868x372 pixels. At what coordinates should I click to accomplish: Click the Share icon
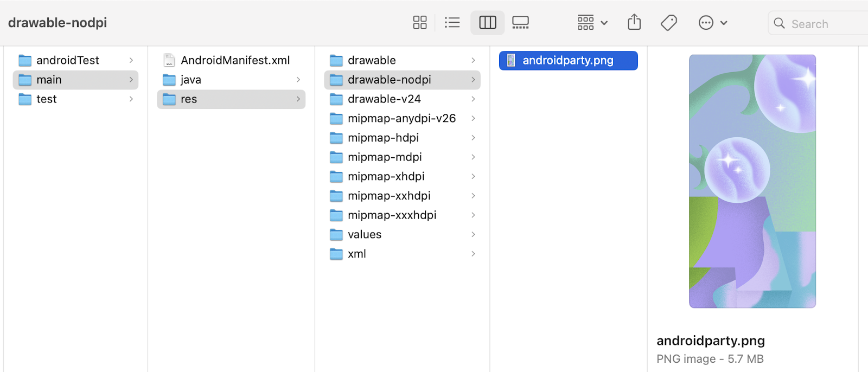pyautogui.click(x=634, y=23)
